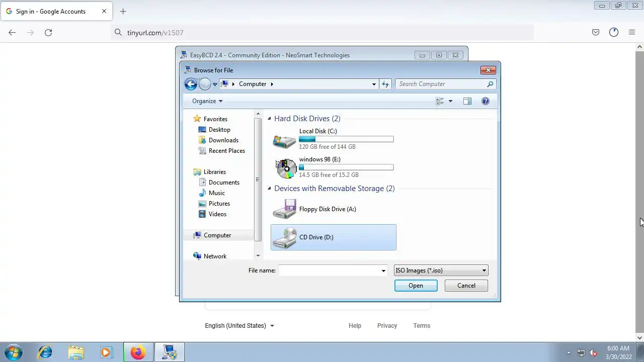Click the Help link on page
This screenshot has width=644, height=362.
[x=355, y=326]
